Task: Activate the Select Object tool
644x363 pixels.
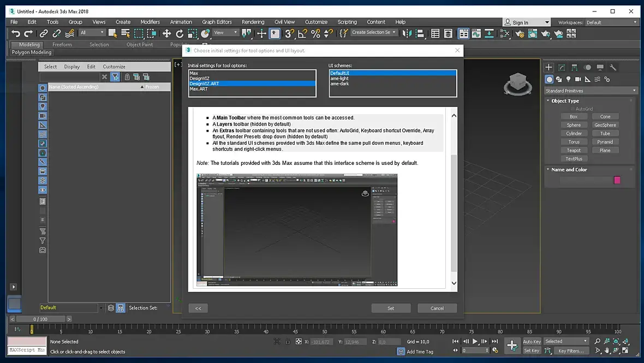Action: [112, 33]
